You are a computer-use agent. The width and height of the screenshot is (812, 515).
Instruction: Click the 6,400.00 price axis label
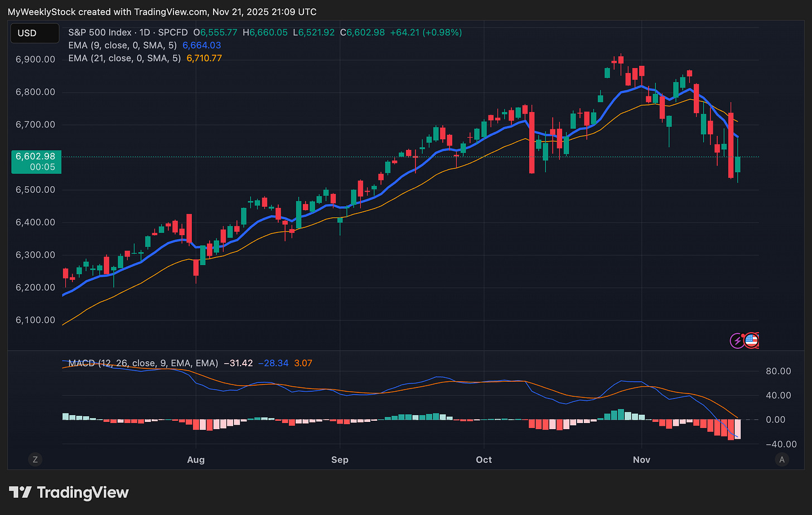[36, 222]
